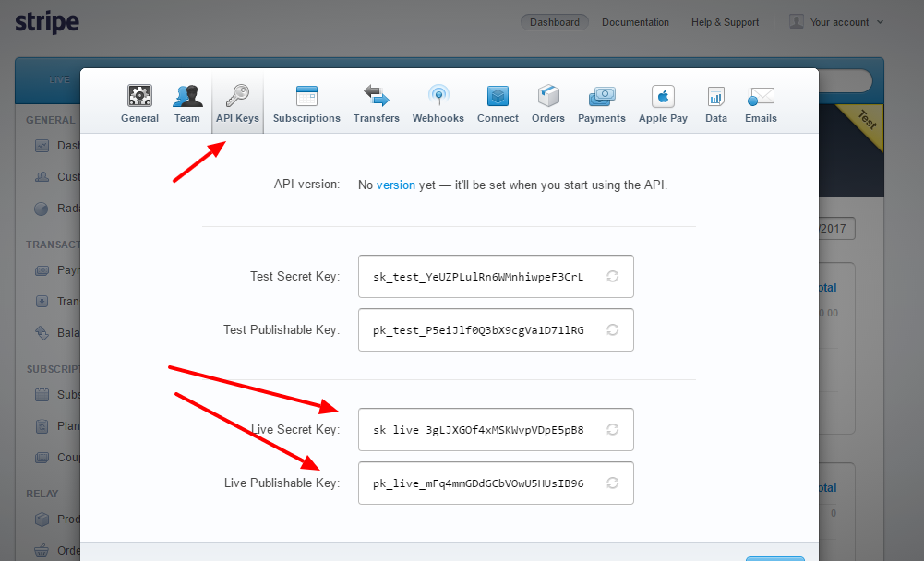
Task: Click the Orders box icon
Action: (548, 95)
